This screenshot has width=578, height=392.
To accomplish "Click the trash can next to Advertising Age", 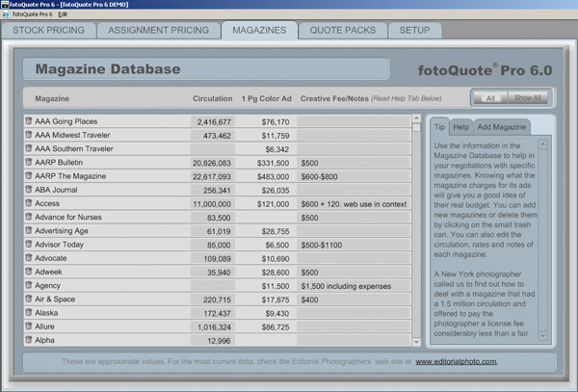I will coord(30,232).
